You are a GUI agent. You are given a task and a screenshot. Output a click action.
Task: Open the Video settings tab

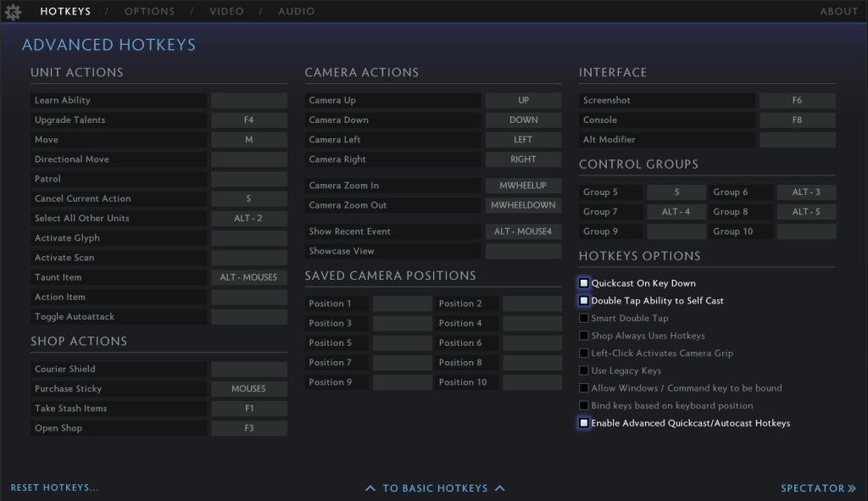click(x=226, y=12)
